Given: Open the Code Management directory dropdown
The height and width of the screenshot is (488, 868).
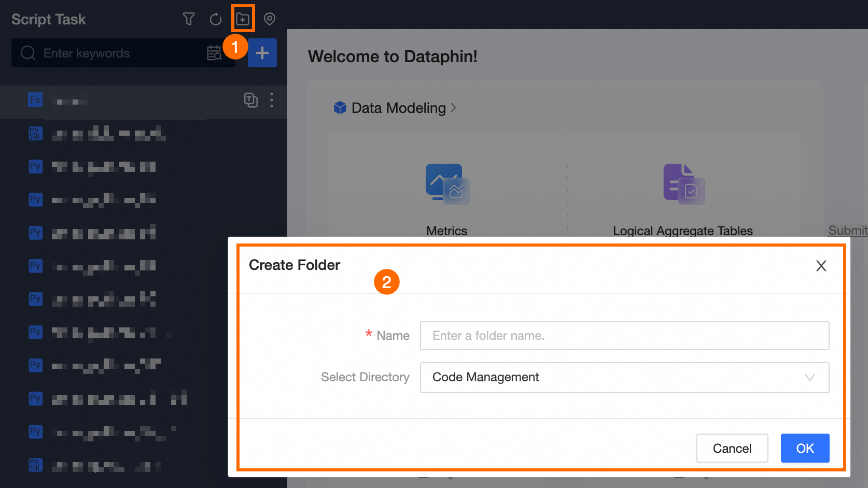Looking at the screenshot, I should pyautogui.click(x=624, y=378).
